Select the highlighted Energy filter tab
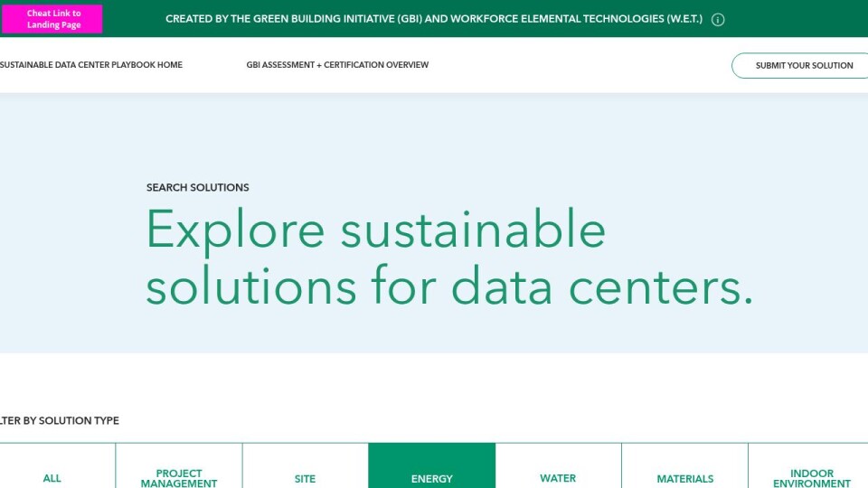Viewport: 868px width, 488px height. pyautogui.click(x=431, y=478)
